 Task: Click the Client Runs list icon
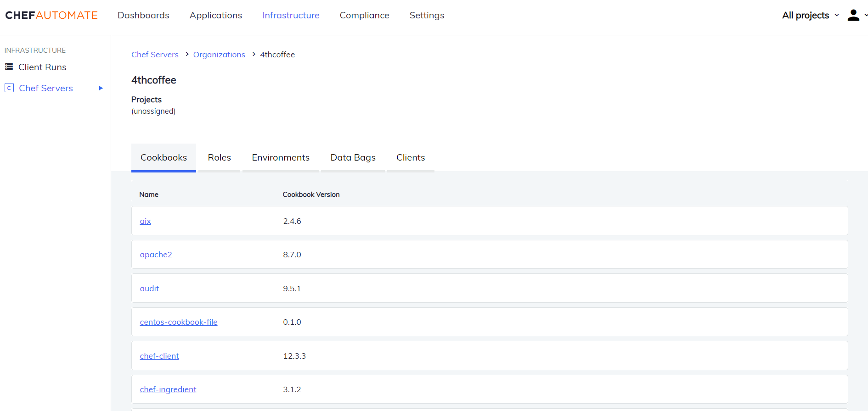9,67
